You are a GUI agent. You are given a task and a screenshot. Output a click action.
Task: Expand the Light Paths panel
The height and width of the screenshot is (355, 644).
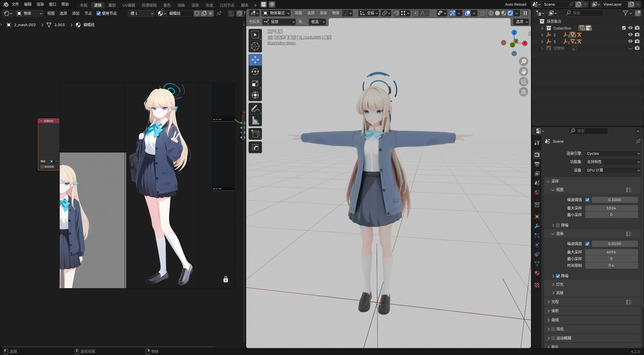coord(555,302)
